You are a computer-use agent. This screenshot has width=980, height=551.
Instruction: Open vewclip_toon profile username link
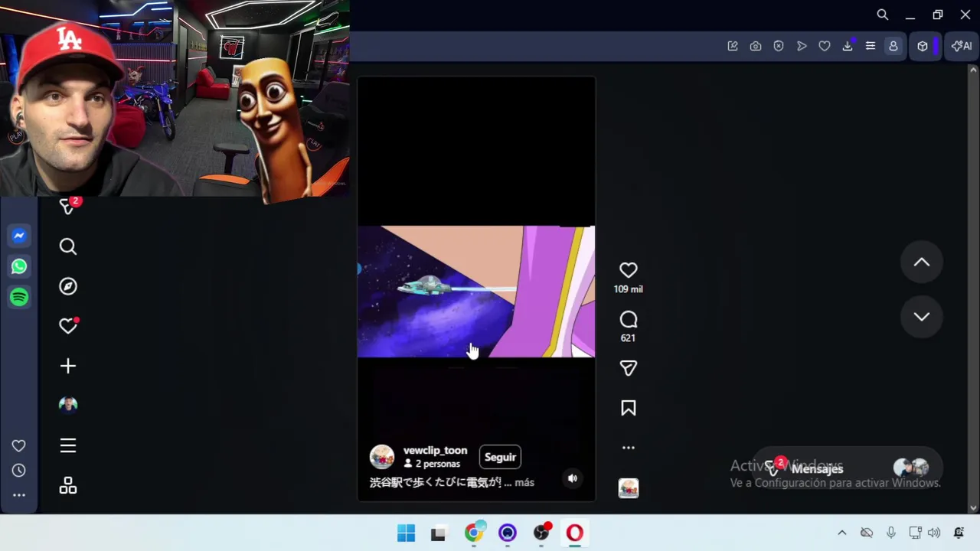435,450
